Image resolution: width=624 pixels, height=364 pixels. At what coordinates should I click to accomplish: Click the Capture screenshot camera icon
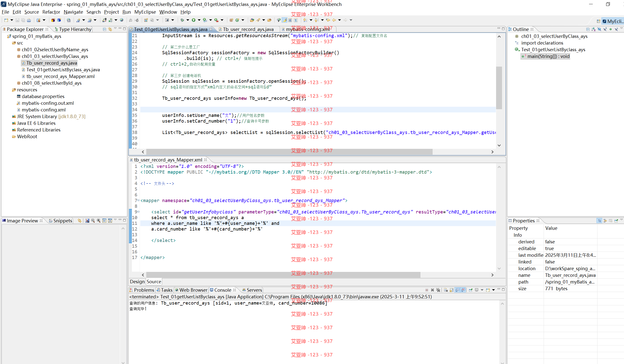(x=167, y=20)
